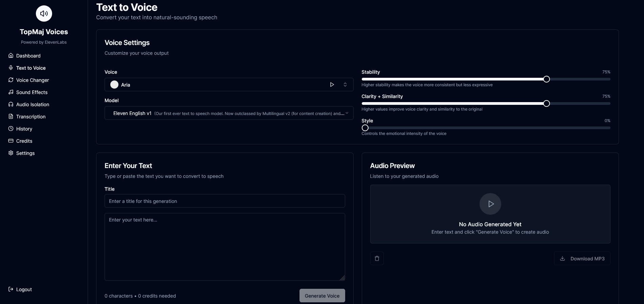
Task: Click the Voice Changer refresh icon
Action: pos(11,80)
